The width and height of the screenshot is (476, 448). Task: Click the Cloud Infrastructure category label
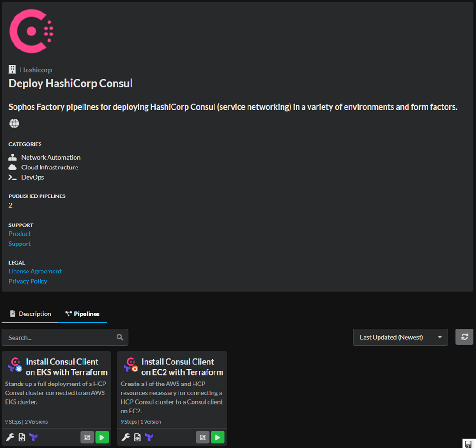[50, 168]
